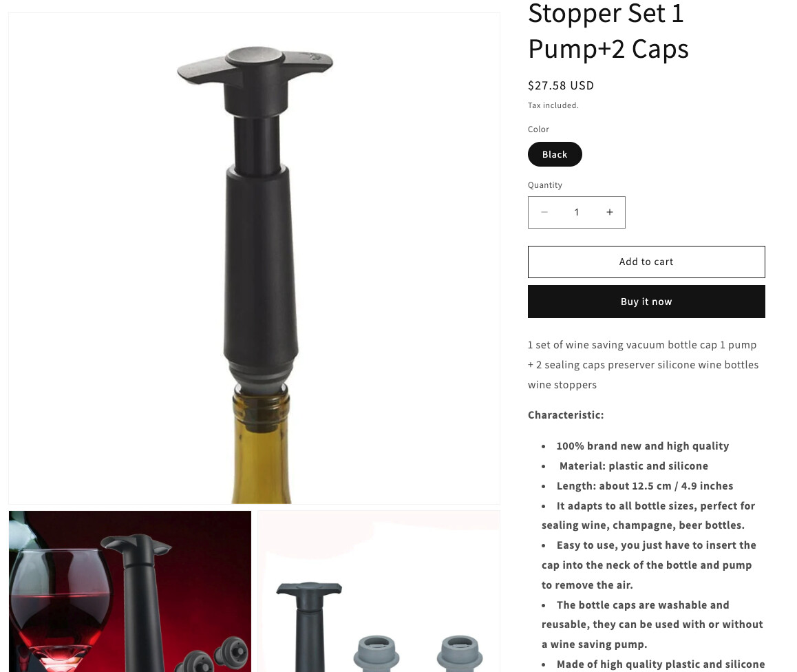Click the Quantity label
This screenshot has height=672, width=797.
click(x=545, y=185)
